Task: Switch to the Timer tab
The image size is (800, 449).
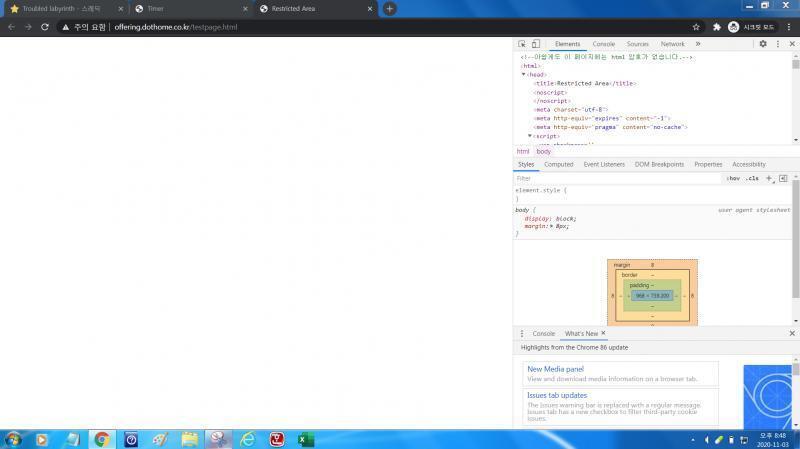Action: pyautogui.click(x=190, y=9)
